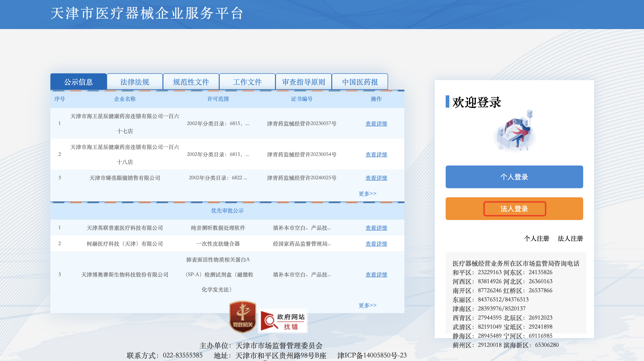
Task: View details for 柯赫医疗科技（天津）有限公司
Action: click(x=376, y=244)
